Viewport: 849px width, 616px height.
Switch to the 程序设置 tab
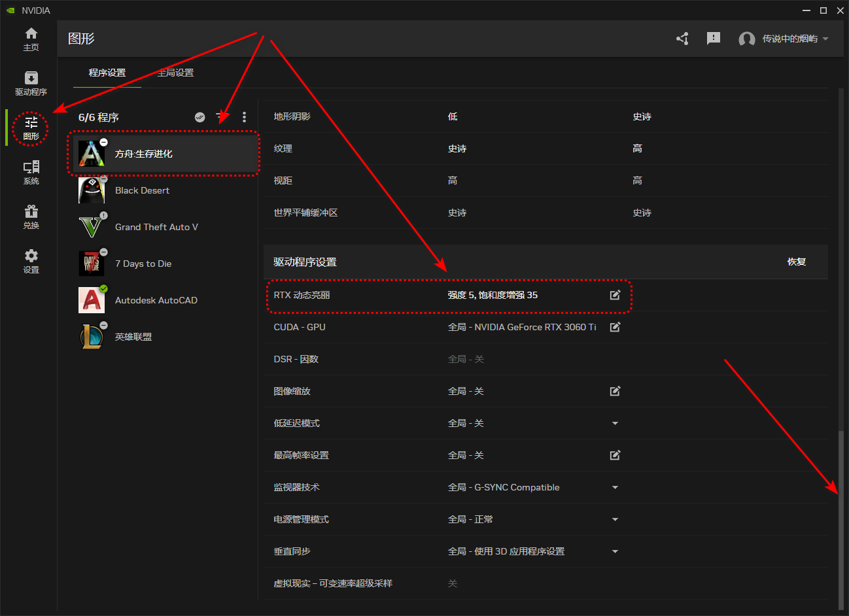[107, 73]
